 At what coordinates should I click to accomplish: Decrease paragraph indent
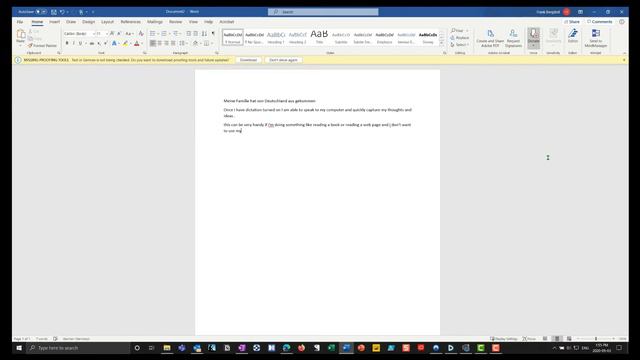[x=189, y=33]
